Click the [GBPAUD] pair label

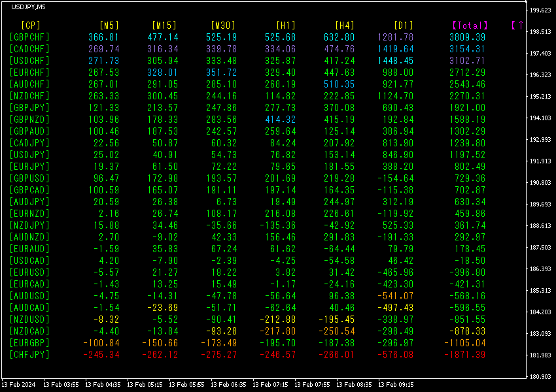click(29, 131)
